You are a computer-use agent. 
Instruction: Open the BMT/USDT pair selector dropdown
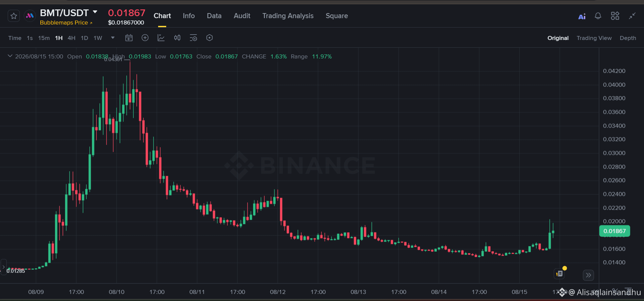[x=95, y=12]
